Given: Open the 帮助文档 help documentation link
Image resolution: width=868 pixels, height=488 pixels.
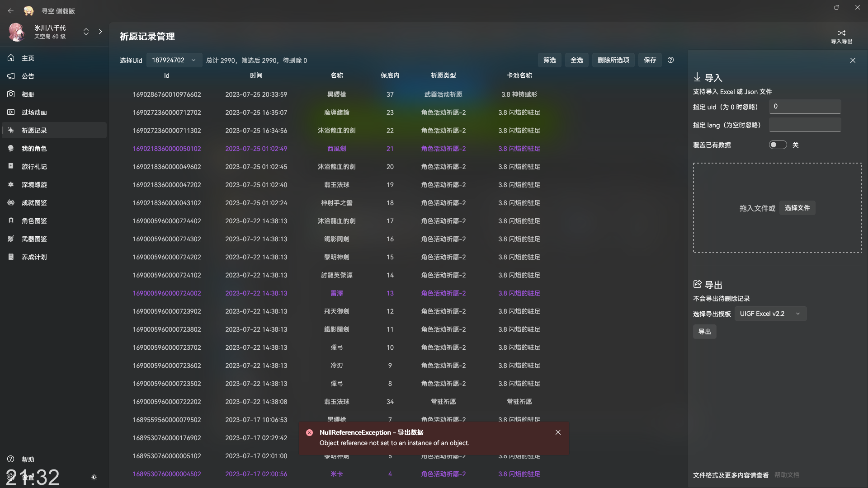Looking at the screenshot, I should (x=787, y=475).
